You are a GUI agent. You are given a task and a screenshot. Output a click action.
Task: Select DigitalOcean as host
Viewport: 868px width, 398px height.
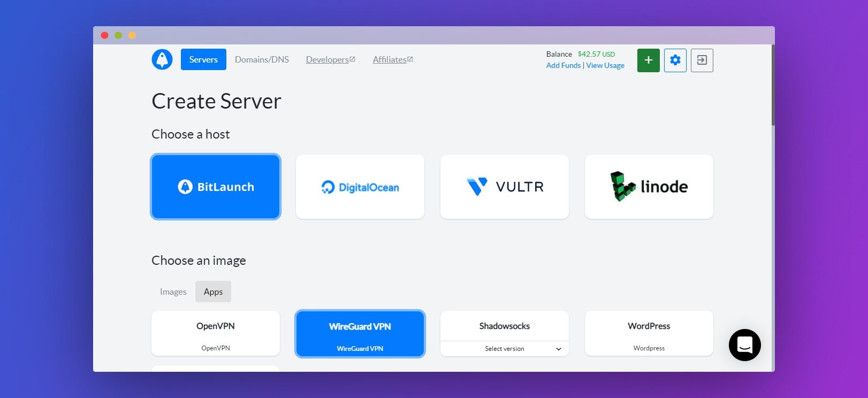click(360, 187)
